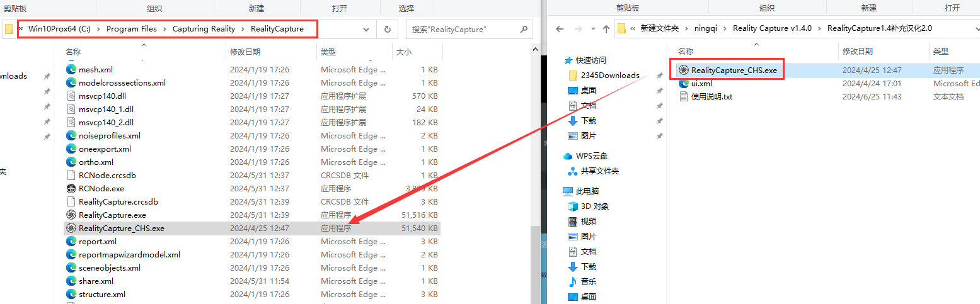The width and height of the screenshot is (980, 304).
Task: Select sceneobjects.xml file name
Action: point(110,267)
